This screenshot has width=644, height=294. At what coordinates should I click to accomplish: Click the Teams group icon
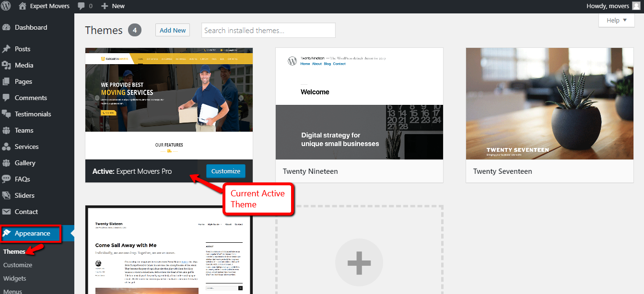click(x=6, y=130)
